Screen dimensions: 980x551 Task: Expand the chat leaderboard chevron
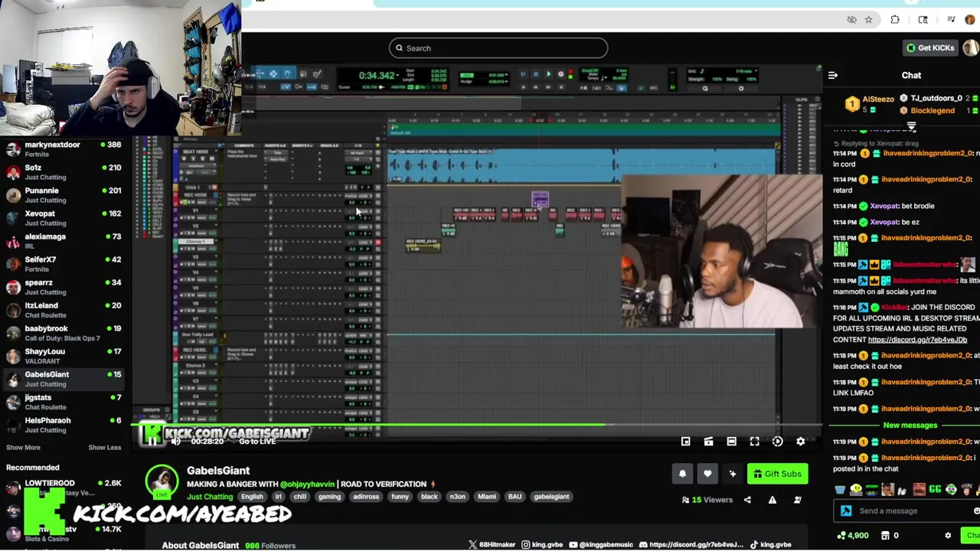[x=911, y=126]
